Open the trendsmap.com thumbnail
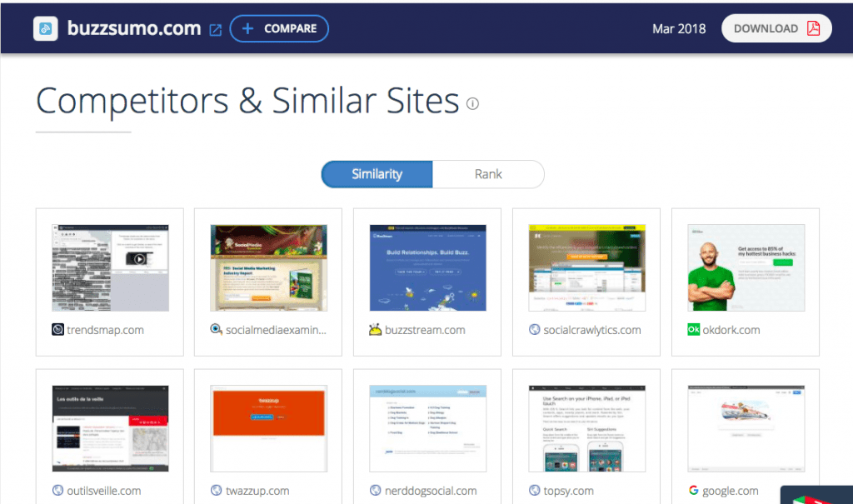Image resolution: width=853 pixels, height=504 pixels. [111, 267]
